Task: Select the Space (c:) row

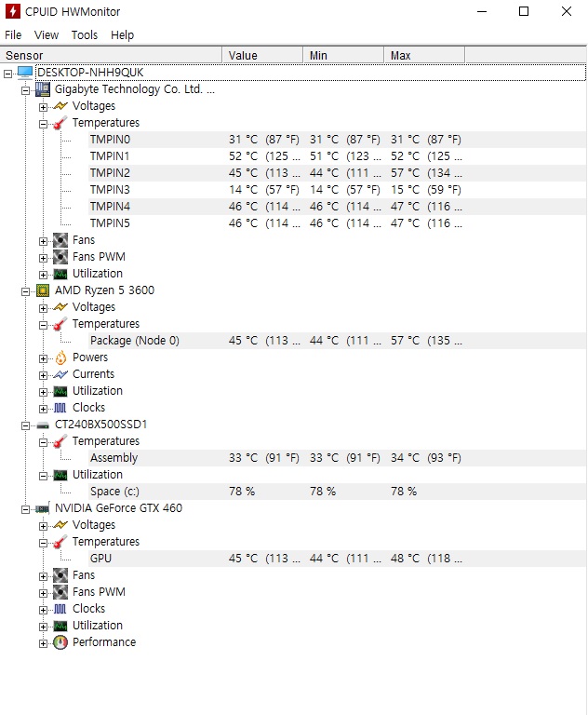Action: tap(338, 492)
